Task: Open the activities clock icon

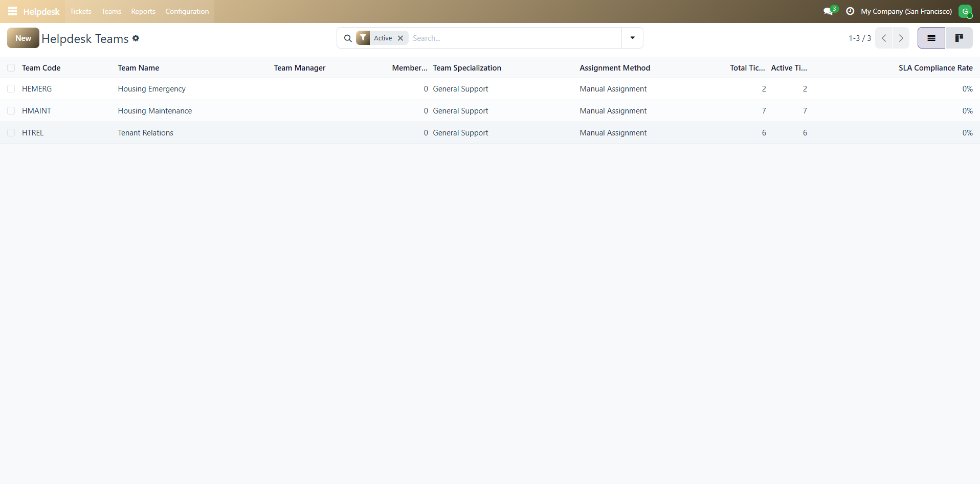Action: (850, 11)
